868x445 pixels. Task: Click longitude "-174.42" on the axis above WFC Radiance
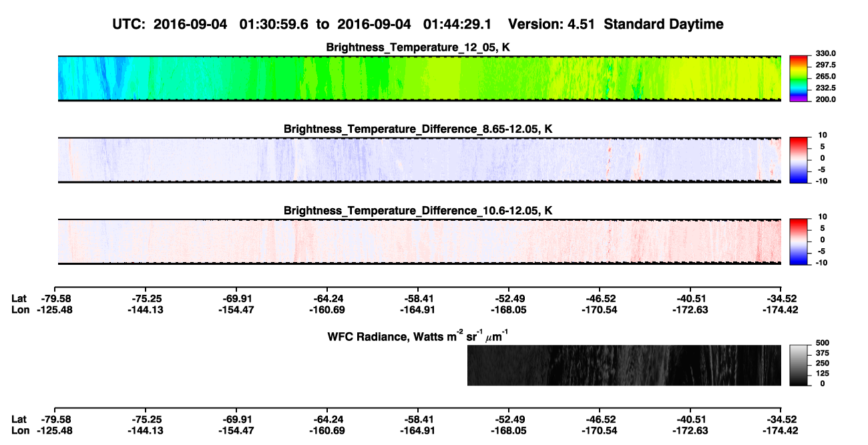781,309
